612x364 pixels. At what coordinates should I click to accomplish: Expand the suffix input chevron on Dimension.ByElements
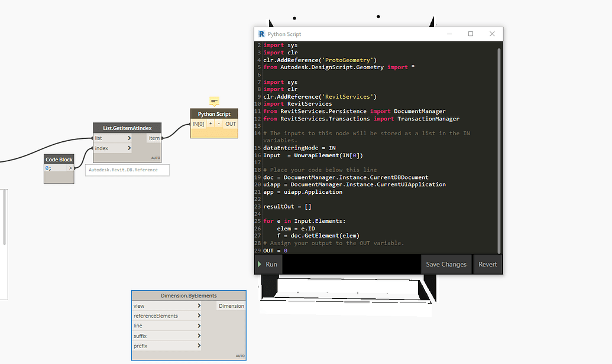tap(199, 336)
